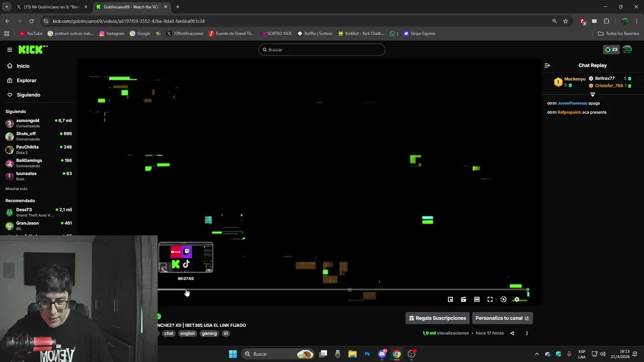This screenshot has width=644, height=362.
Task: Open the Chrome zoom indicator
Action: tap(554, 21)
